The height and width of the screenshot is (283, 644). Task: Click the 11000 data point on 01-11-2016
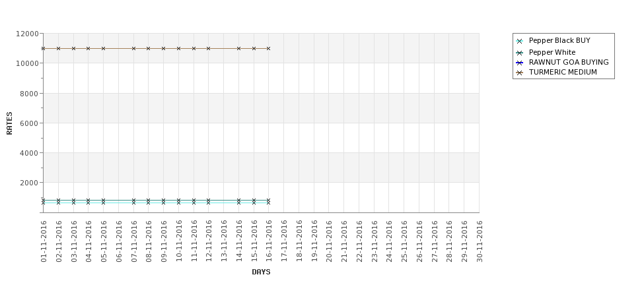[x=44, y=48]
